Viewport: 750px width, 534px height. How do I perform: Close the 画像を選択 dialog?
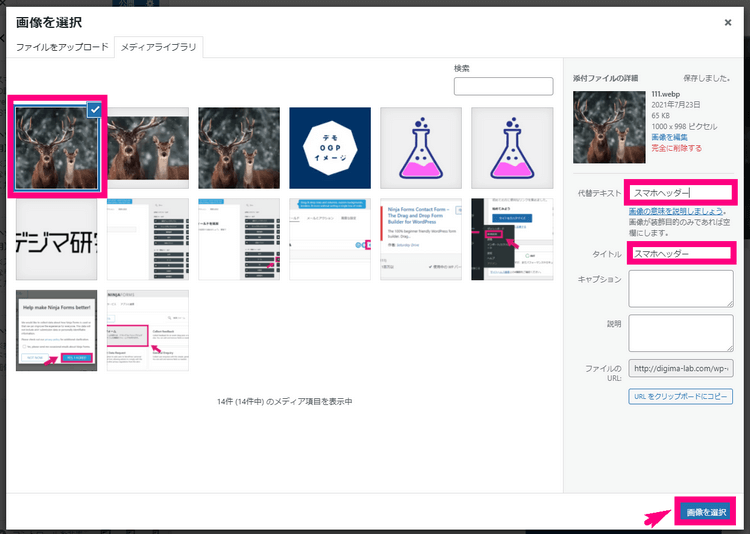pyautogui.click(x=728, y=22)
